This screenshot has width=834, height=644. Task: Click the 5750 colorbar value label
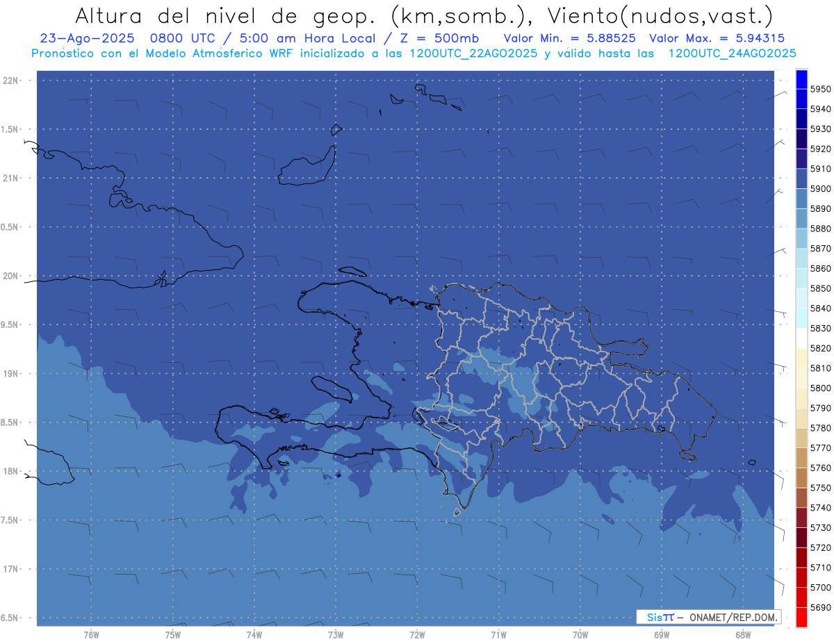[x=820, y=488]
